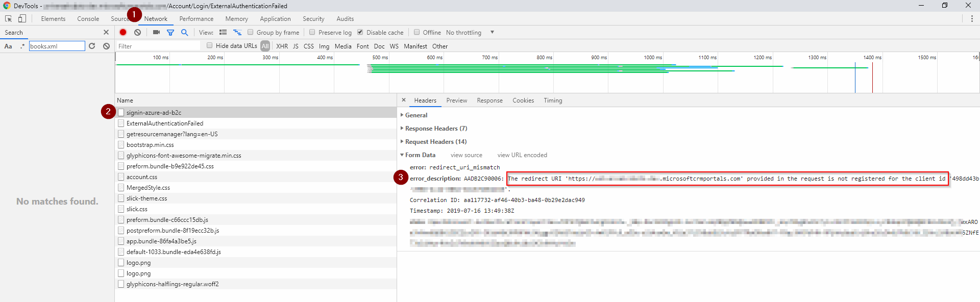Stop recording network log with red button

coord(123,32)
